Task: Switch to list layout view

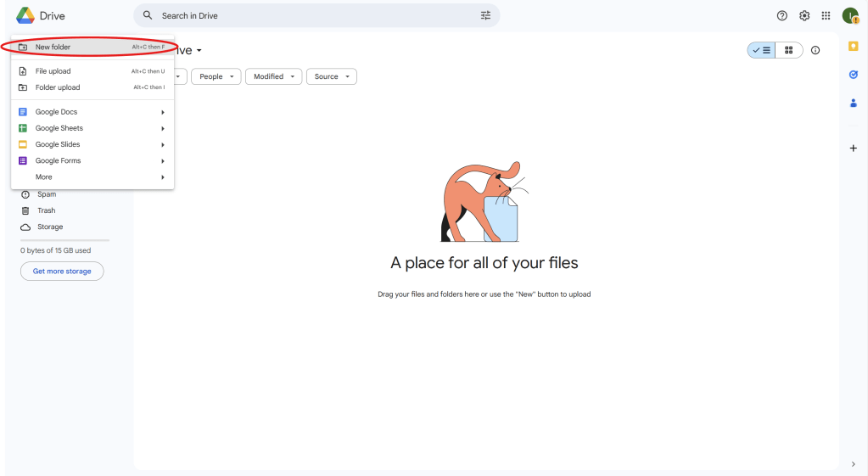Action: [x=761, y=50]
